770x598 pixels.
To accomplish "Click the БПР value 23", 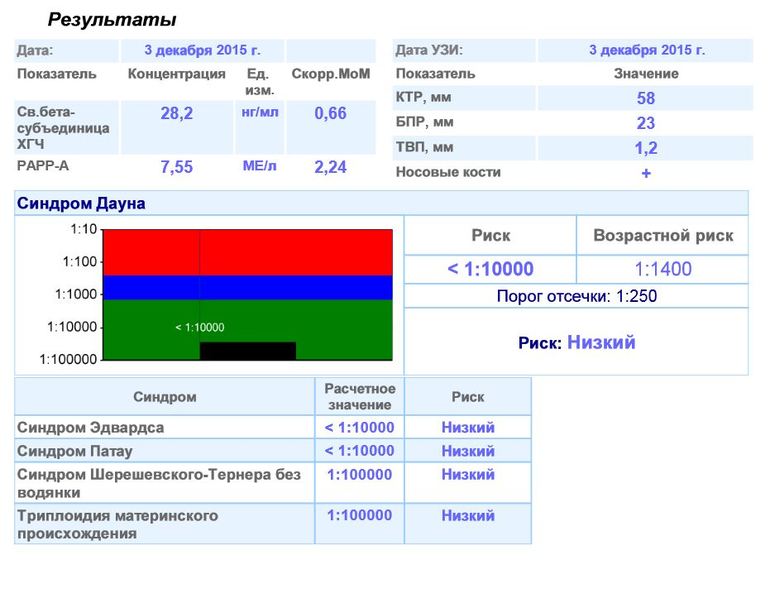I will click(645, 123).
